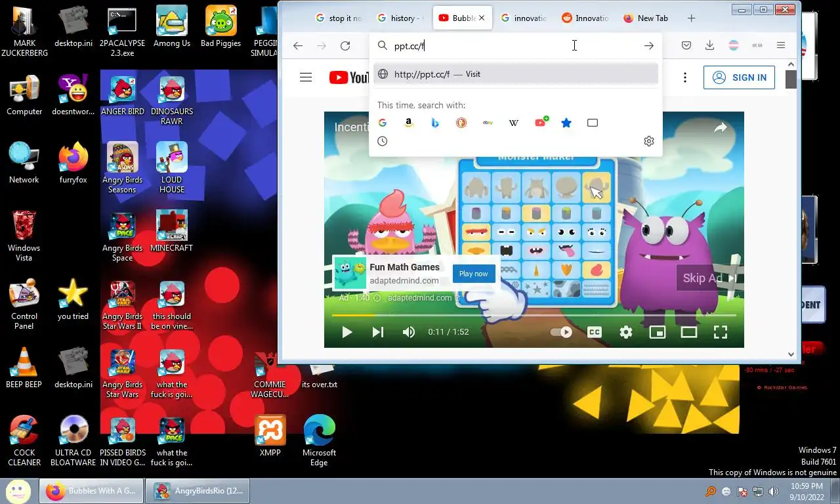Select the BEEP BEEP VLC cone icon
The height and width of the screenshot is (504, 840).
point(24,368)
